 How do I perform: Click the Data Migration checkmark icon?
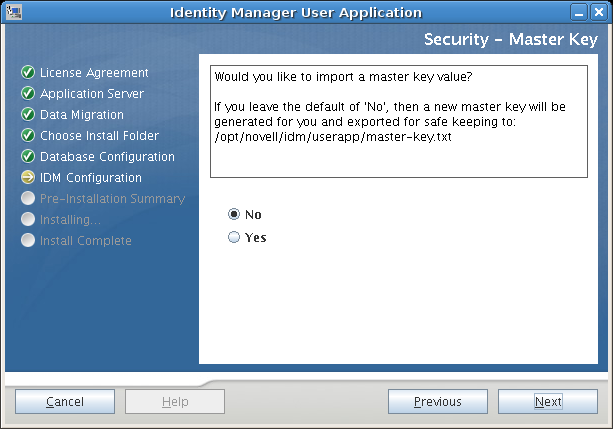tap(28, 115)
